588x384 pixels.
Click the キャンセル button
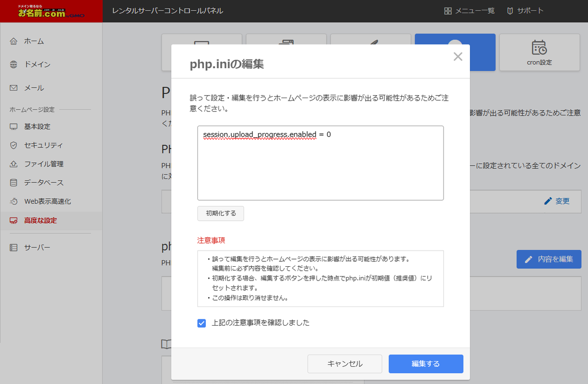pyautogui.click(x=345, y=364)
